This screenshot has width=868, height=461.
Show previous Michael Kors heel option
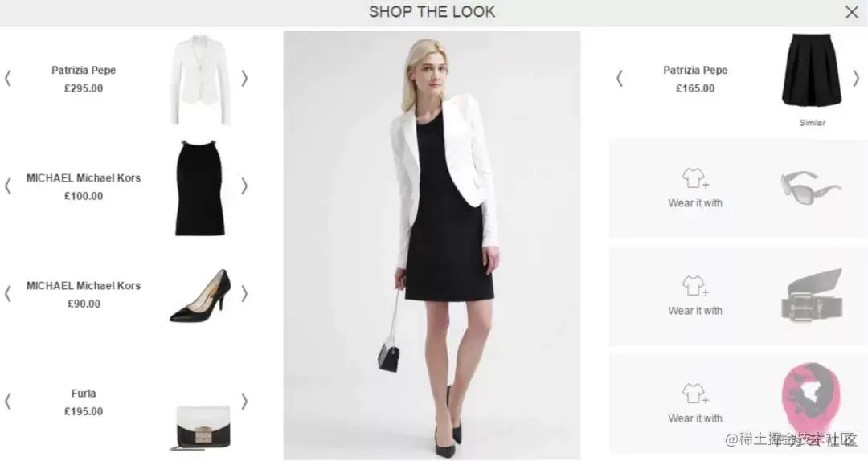(8, 294)
